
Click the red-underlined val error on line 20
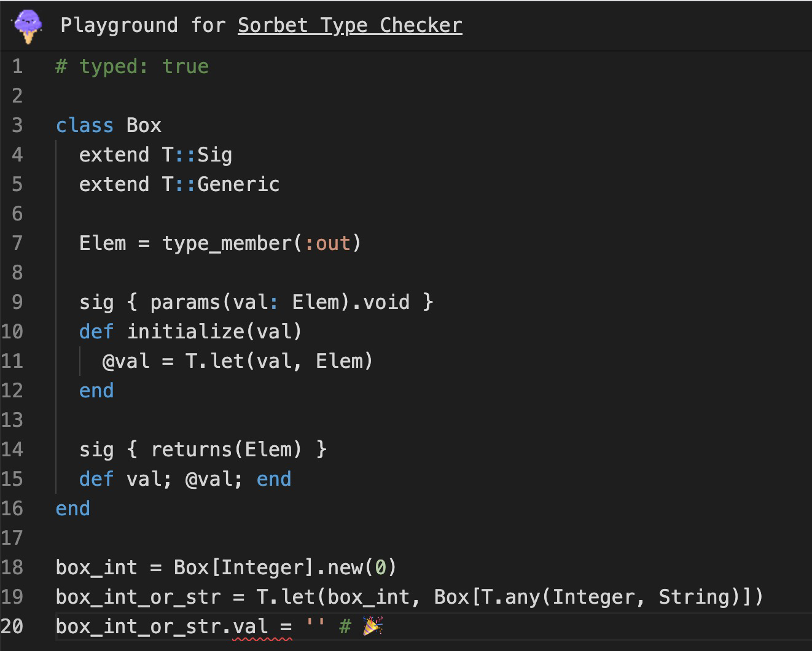click(251, 626)
